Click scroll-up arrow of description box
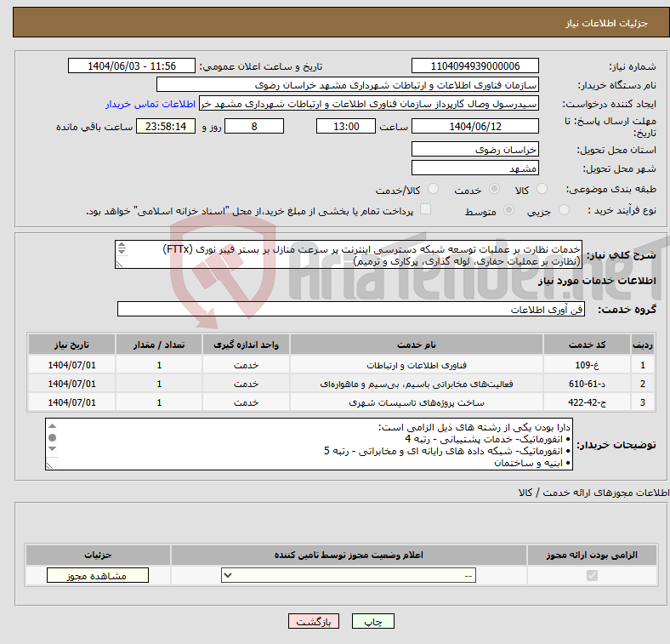This screenshot has height=644, width=670. coord(122,245)
